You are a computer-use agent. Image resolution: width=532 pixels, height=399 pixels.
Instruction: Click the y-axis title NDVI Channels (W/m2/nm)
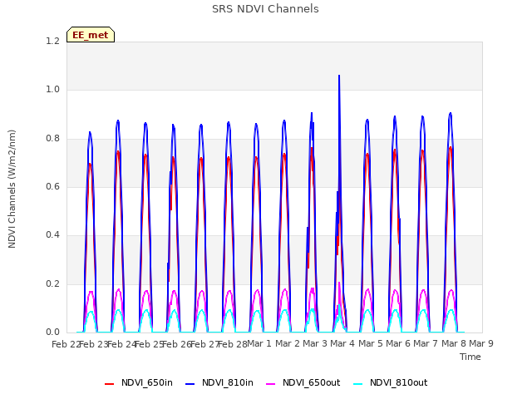click(12, 189)
